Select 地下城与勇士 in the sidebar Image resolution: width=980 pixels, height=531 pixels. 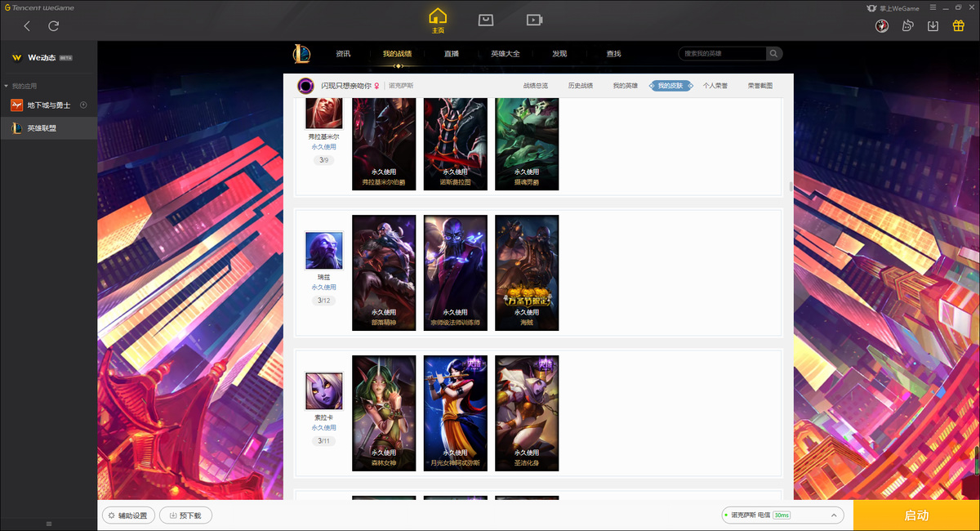click(48, 105)
